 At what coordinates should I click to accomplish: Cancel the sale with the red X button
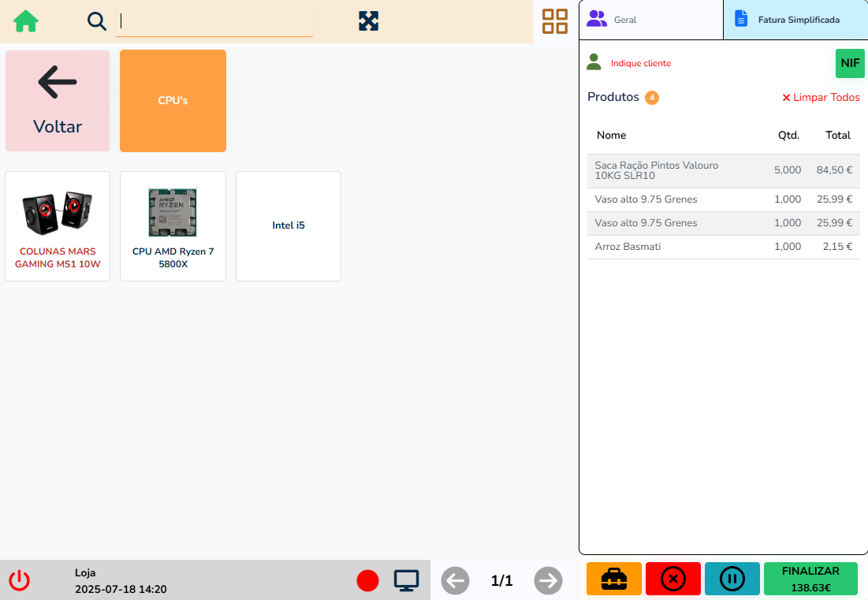click(x=672, y=580)
